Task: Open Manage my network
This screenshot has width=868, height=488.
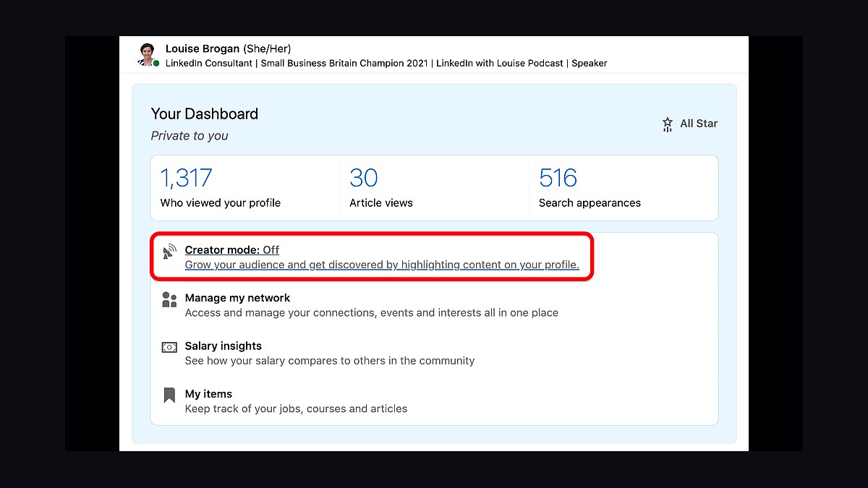Action: coord(237,298)
